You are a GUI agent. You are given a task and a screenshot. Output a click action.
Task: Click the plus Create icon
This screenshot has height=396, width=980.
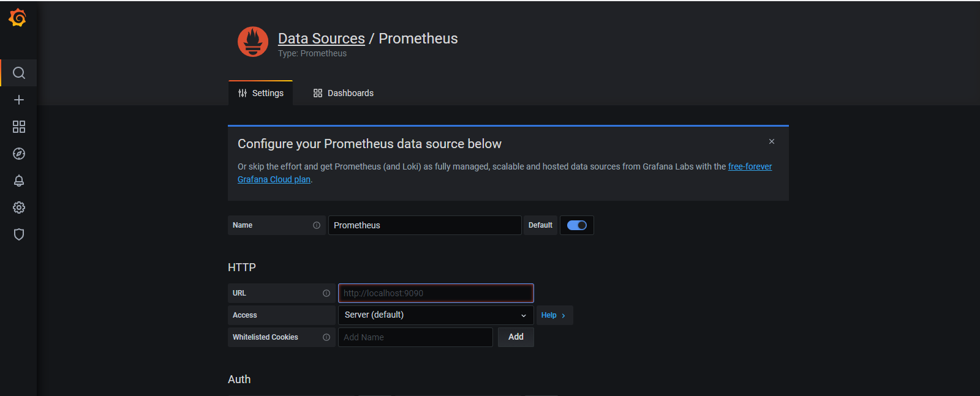(x=19, y=100)
